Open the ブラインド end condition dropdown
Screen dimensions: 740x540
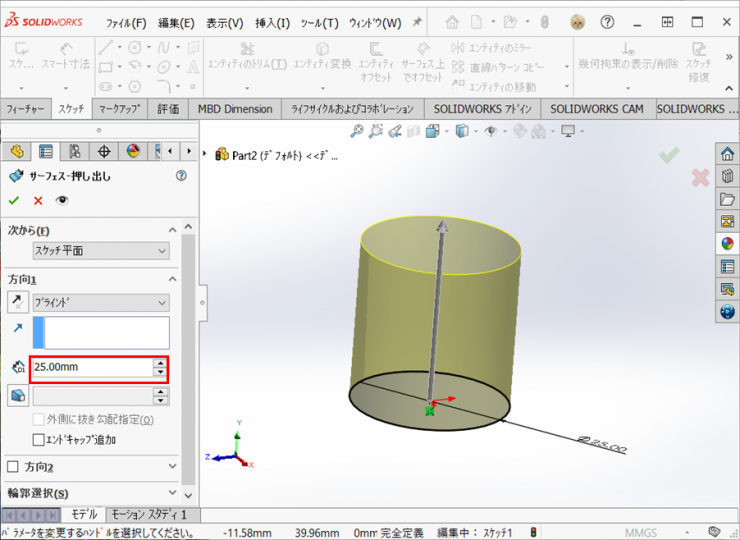tap(99, 302)
